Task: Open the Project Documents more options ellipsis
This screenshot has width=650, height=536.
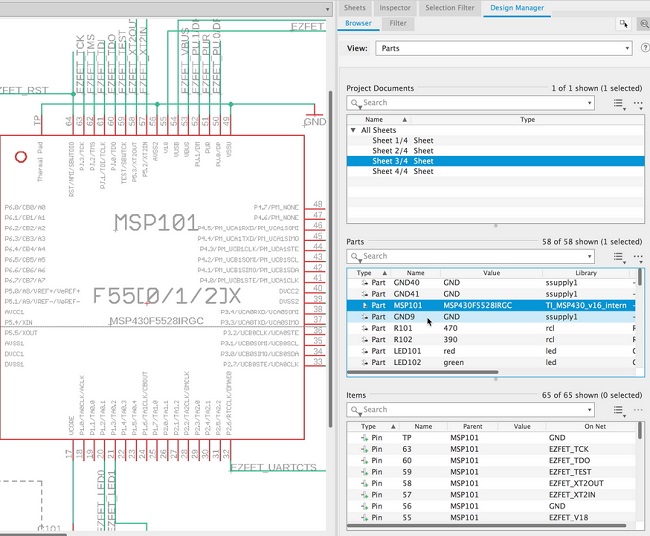Action: pyautogui.click(x=638, y=103)
